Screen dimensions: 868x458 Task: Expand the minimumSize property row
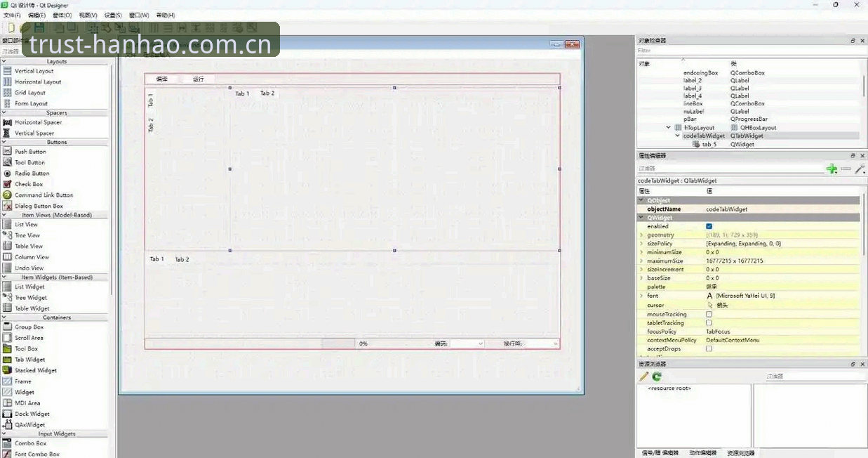pyautogui.click(x=641, y=252)
